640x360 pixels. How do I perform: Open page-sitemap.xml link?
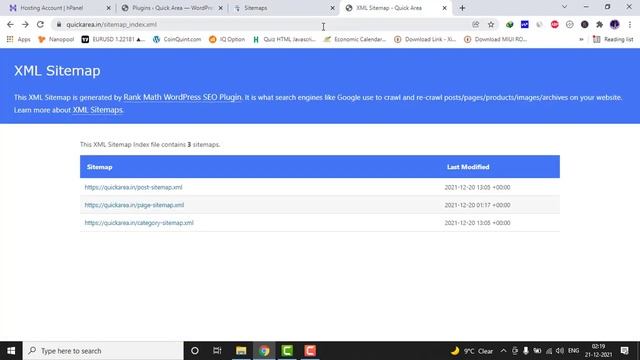point(134,205)
